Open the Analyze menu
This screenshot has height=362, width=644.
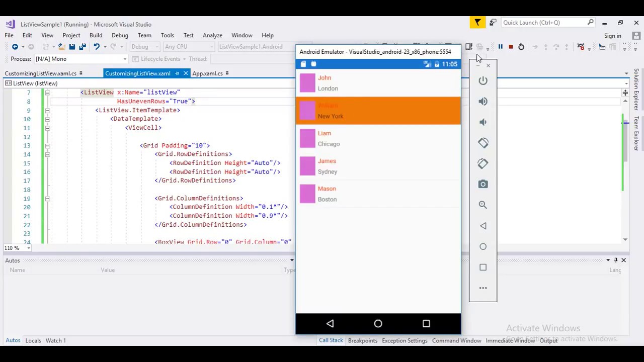[x=212, y=36]
